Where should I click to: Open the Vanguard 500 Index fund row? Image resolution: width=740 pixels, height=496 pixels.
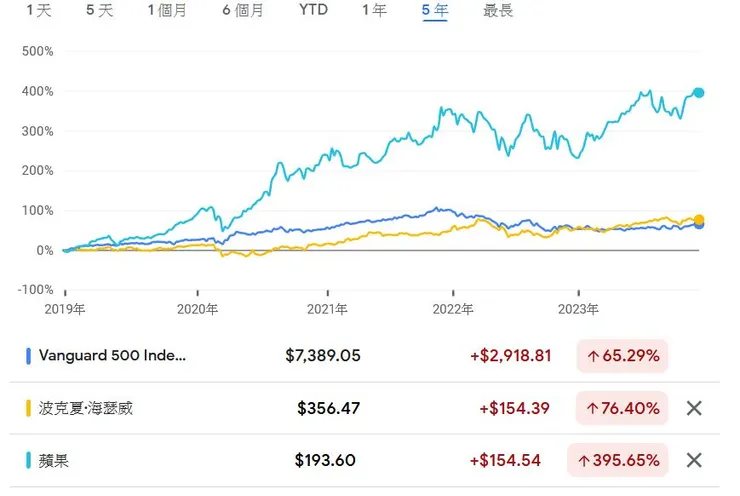[364, 356]
